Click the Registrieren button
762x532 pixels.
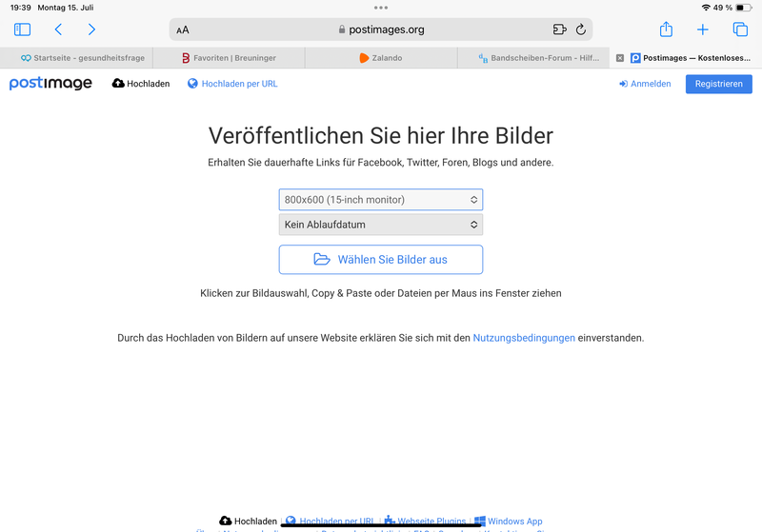(x=719, y=84)
